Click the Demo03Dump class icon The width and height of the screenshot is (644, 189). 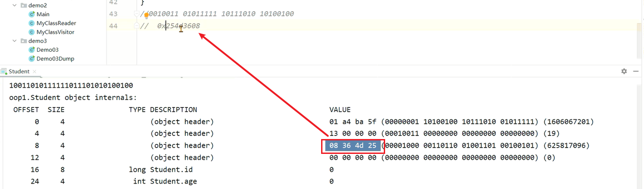pyautogui.click(x=32, y=58)
